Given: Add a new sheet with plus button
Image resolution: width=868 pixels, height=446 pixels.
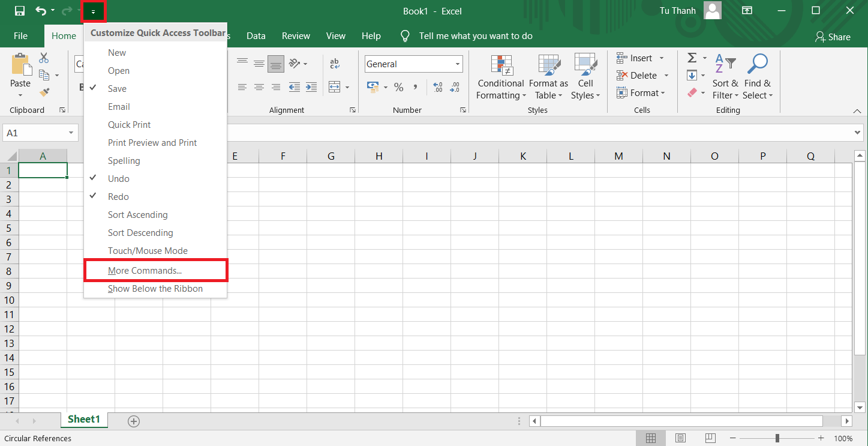Looking at the screenshot, I should pos(134,421).
